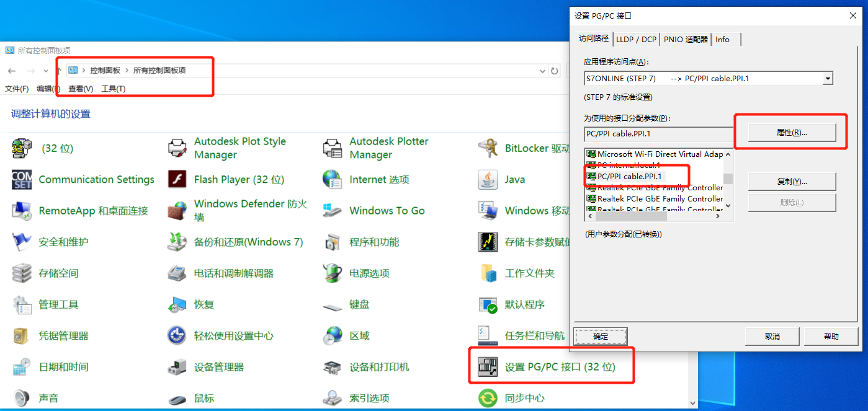Expand the chevron after 控制面板 breadcrumb
Image resolution: width=868 pixels, height=411 pixels.
coord(127,71)
